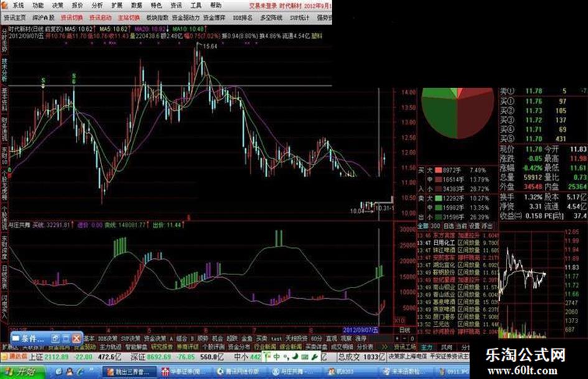Click the wrench icon on IME bar
The width and height of the screenshot is (588, 379).
click(x=314, y=357)
